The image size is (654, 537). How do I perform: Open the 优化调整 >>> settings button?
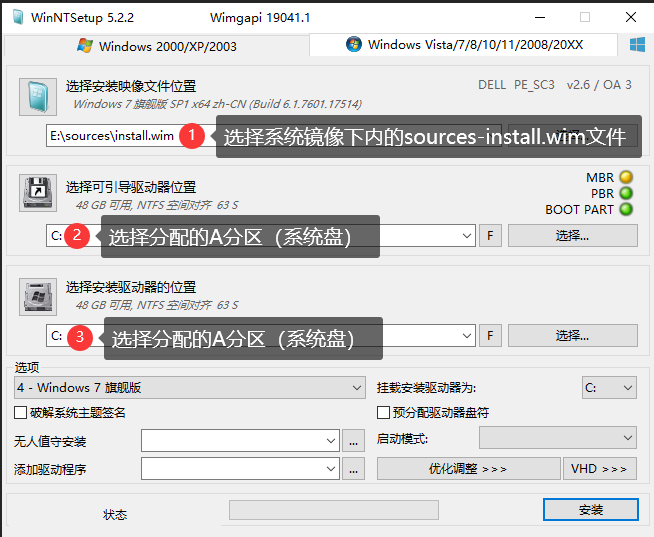click(x=468, y=468)
